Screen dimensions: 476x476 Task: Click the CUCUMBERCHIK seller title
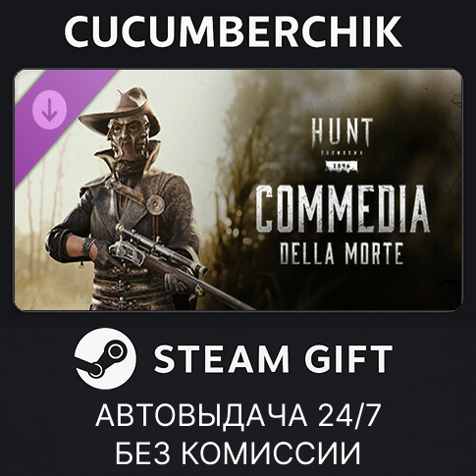pos(233,31)
